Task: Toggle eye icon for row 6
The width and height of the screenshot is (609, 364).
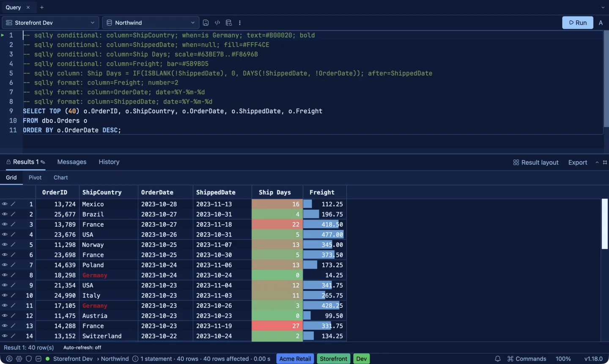Action: [x=5, y=255]
